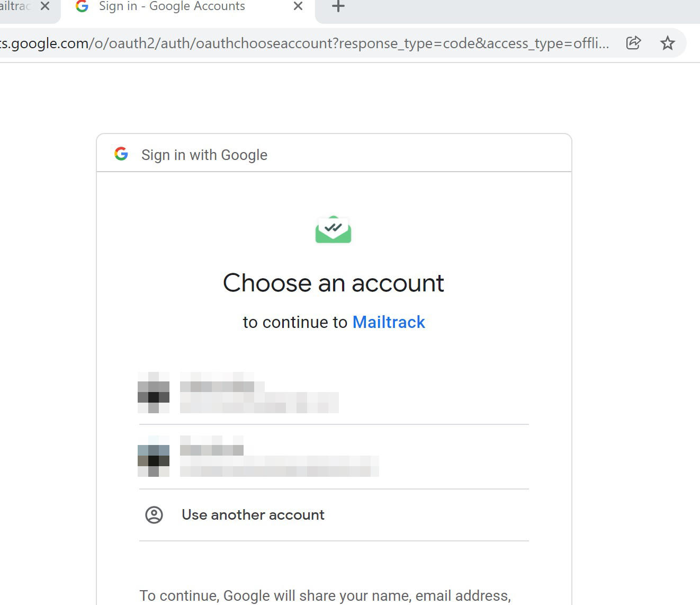Click the Mailtrack envelope logo
Image resolution: width=700 pixels, height=605 pixels.
click(333, 229)
